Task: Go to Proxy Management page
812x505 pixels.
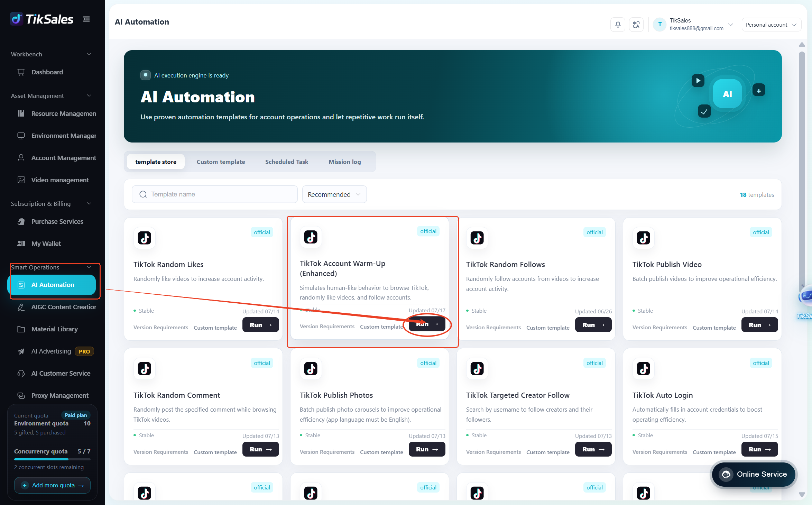Action: tap(60, 395)
